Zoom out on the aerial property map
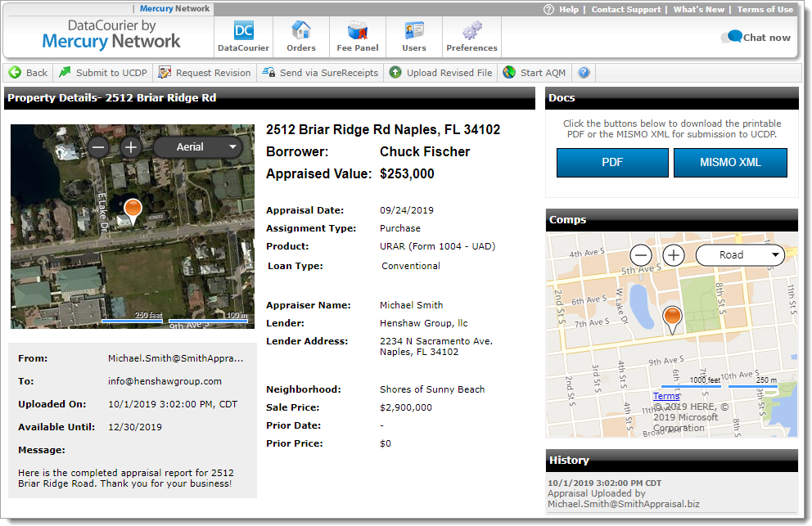Screen dimensions: 812x526 tap(98, 147)
